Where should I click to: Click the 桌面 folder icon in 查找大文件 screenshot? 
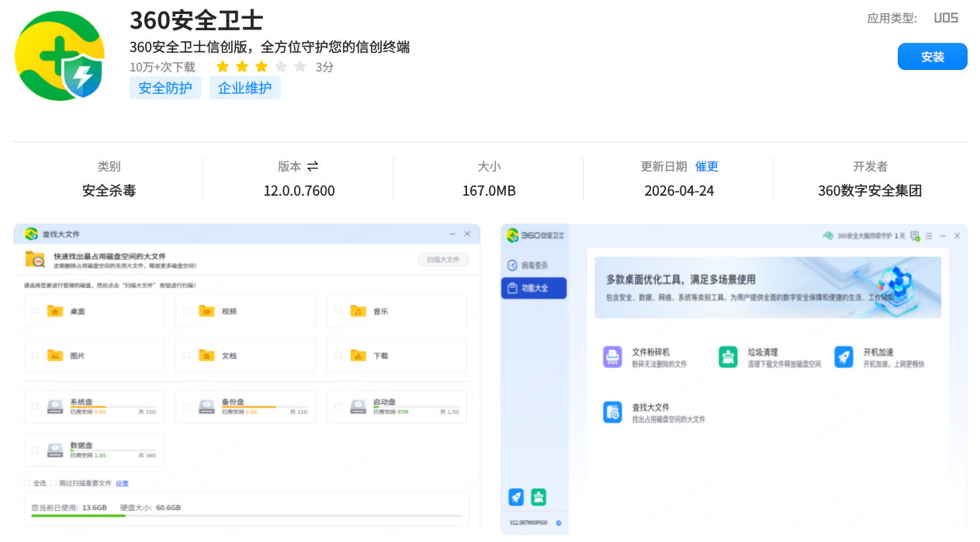coord(54,311)
